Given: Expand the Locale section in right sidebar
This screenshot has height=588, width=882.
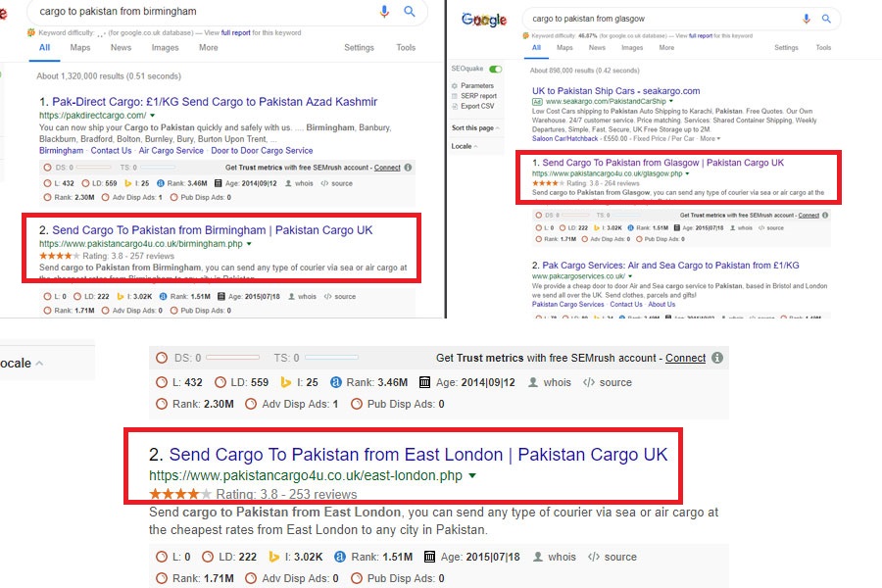Looking at the screenshot, I should click(x=465, y=146).
